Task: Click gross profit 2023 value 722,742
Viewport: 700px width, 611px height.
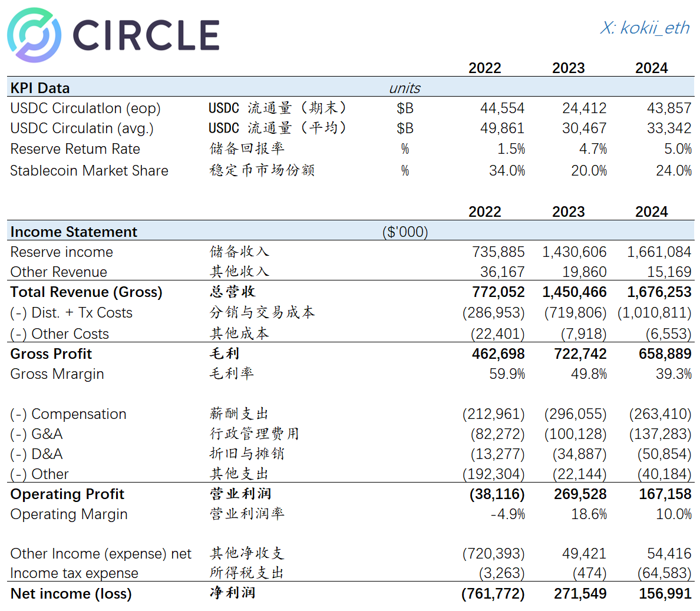Action: [580, 354]
